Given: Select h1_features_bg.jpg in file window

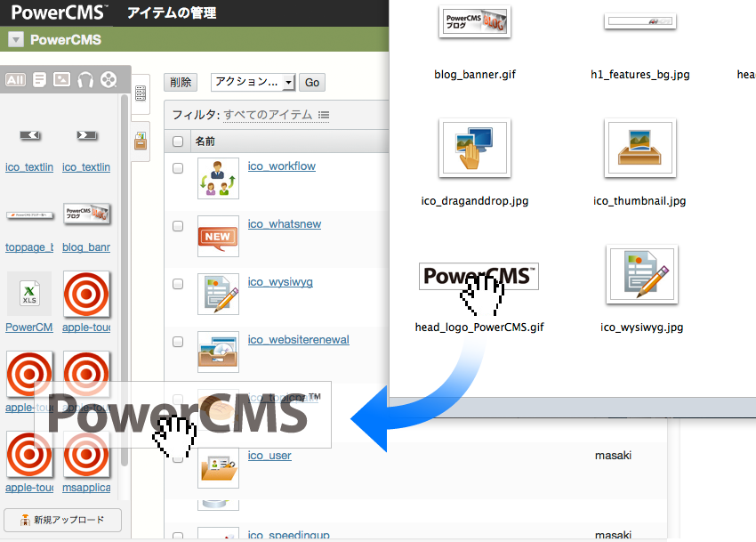Looking at the screenshot, I should (640, 21).
